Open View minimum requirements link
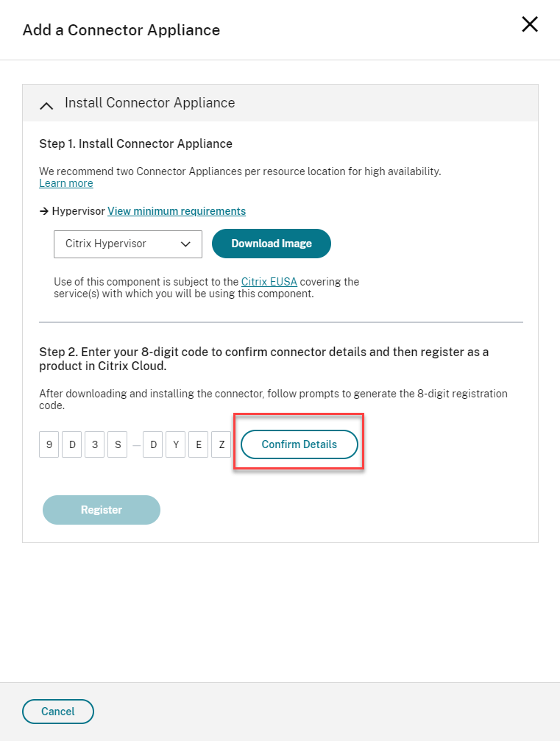The height and width of the screenshot is (741, 560). point(177,211)
